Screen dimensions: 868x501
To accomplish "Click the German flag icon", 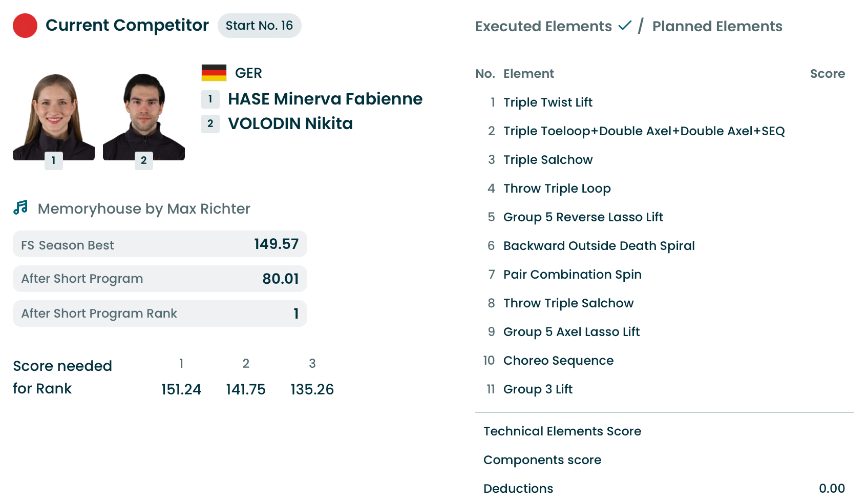I will [x=214, y=73].
